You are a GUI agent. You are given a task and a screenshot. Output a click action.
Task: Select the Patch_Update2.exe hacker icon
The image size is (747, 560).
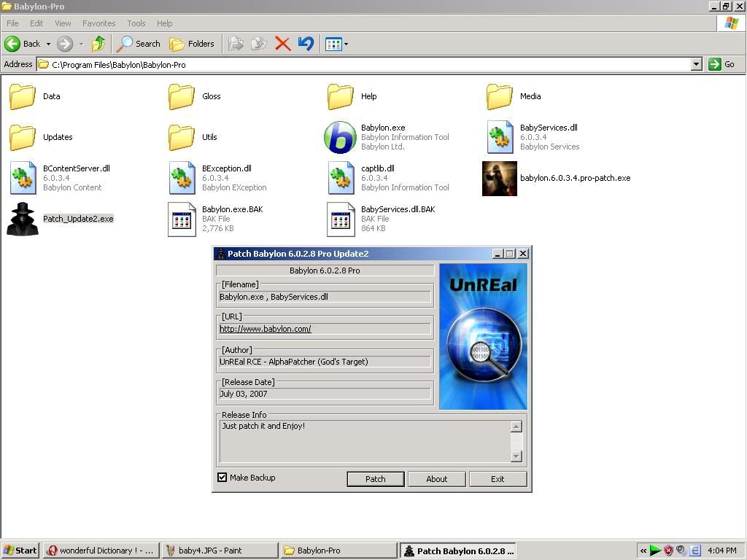[23, 219]
